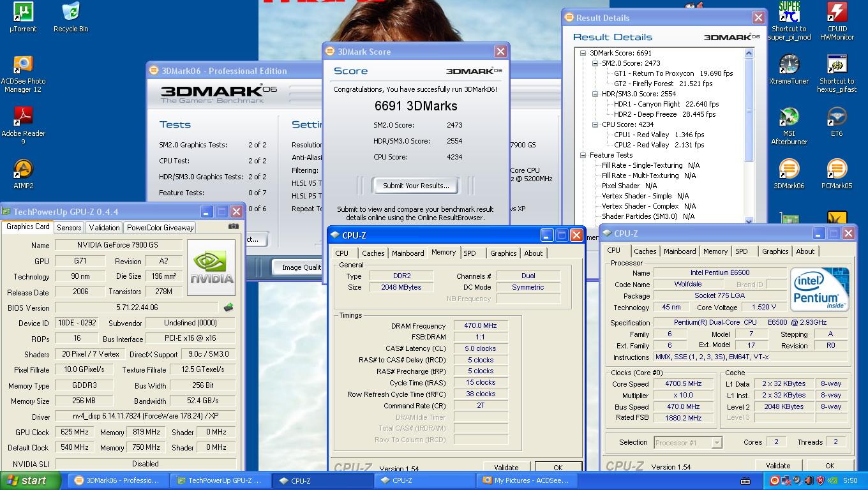Open the µTorrent desktop icon
This screenshot has width=868, height=490.
(23, 17)
